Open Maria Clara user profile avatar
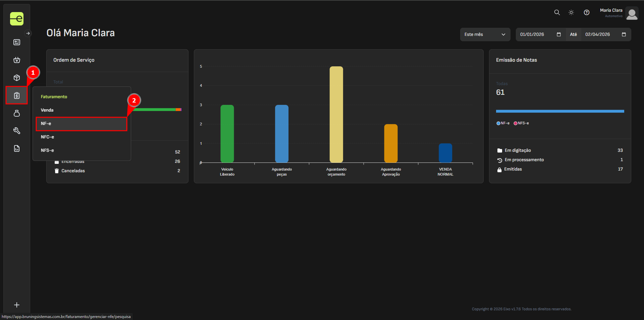The image size is (644, 320). coord(632,14)
